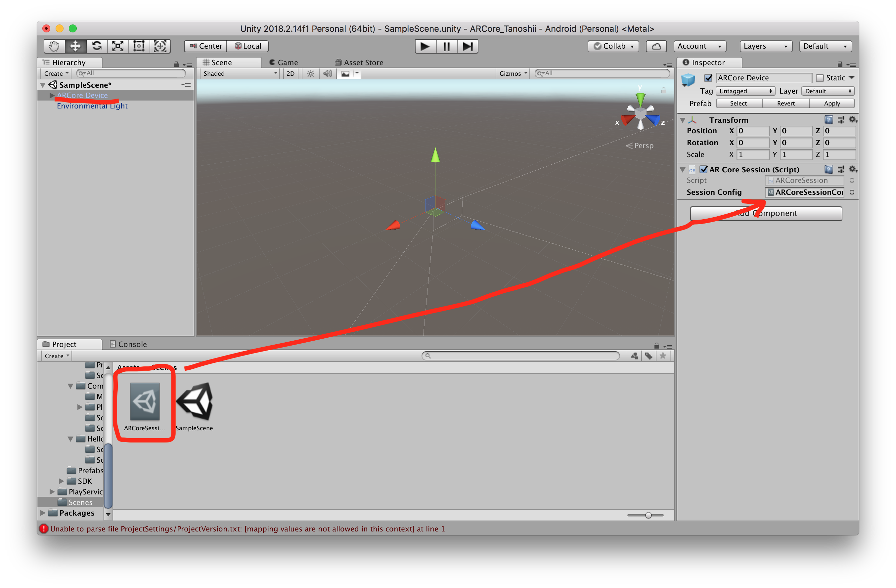Click the prefab Apply button
The width and height of the screenshot is (896, 588).
831,104
